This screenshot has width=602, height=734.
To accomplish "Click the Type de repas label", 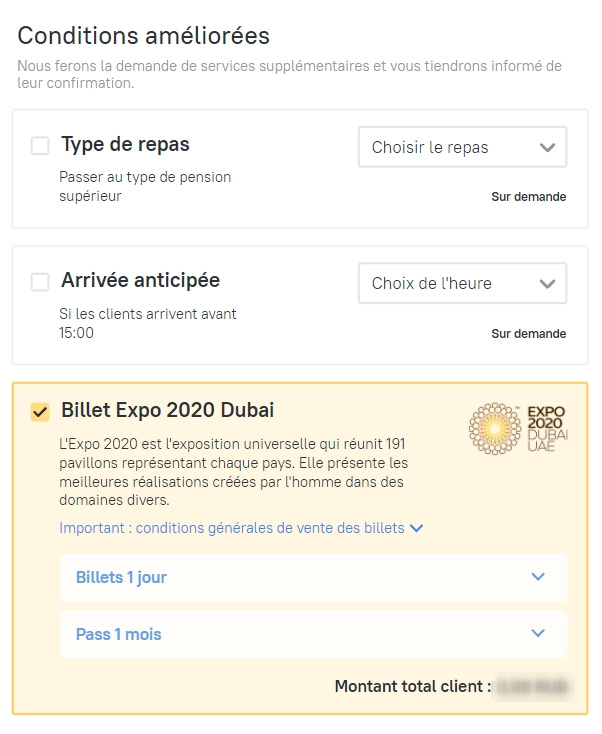I will (125, 144).
